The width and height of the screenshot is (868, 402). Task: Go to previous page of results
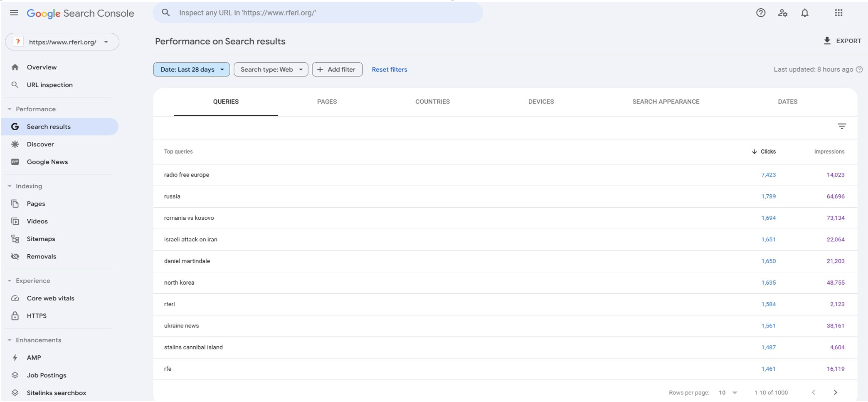click(x=814, y=392)
